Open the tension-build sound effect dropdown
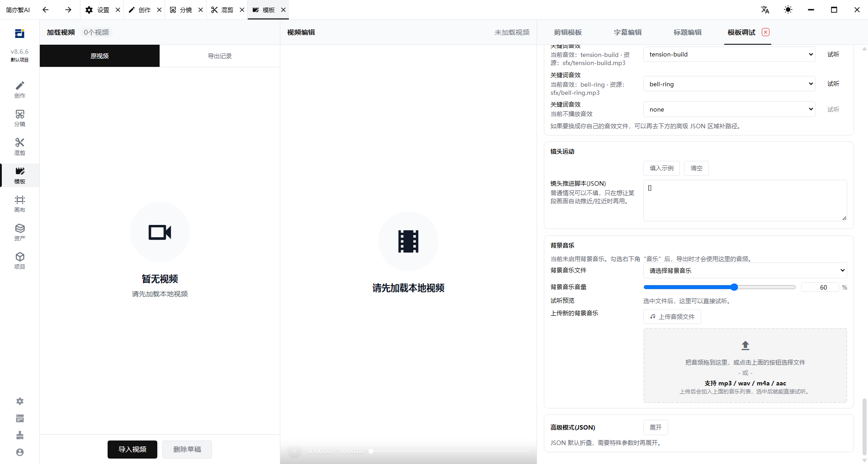The width and height of the screenshot is (868, 464). tap(729, 54)
